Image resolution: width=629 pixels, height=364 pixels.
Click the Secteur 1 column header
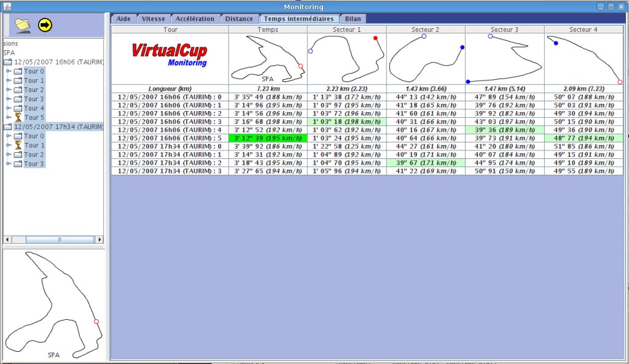click(346, 29)
